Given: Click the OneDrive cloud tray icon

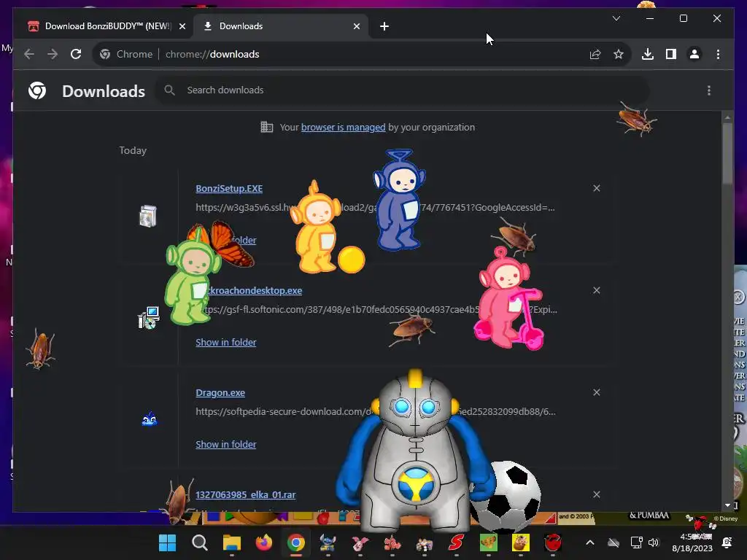Looking at the screenshot, I should pos(614,542).
